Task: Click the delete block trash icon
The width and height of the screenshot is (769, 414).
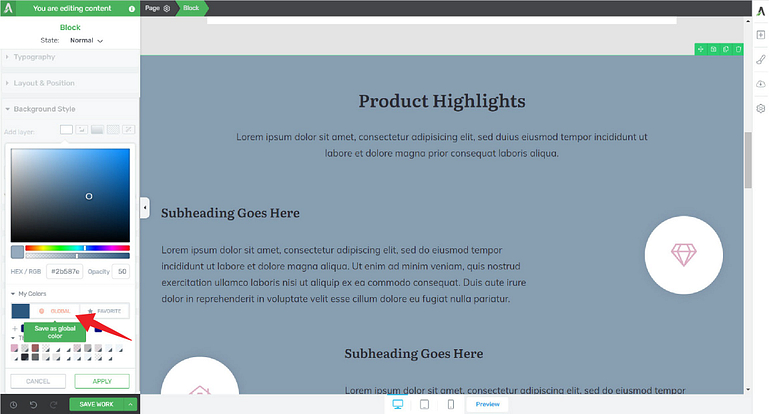Action: tap(738, 49)
